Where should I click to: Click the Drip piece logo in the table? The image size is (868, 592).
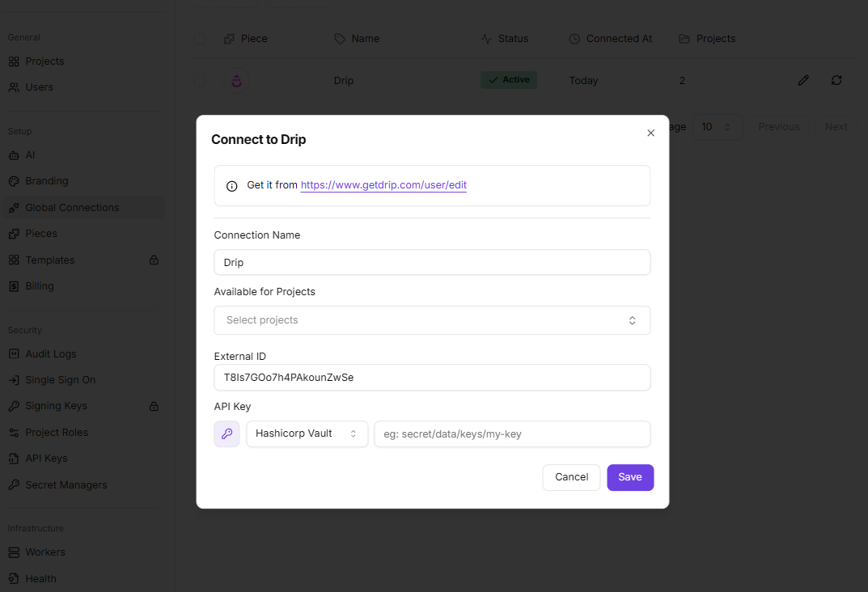(x=236, y=80)
